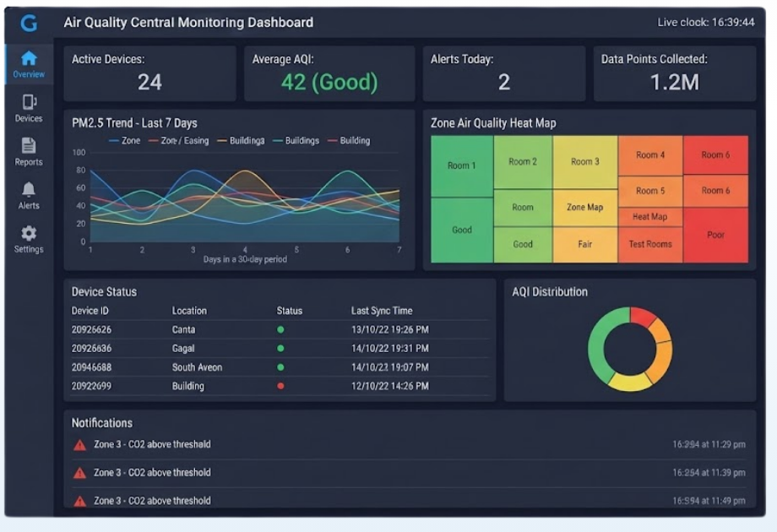Toggle the orange Buildinga legend series

pyautogui.click(x=241, y=141)
